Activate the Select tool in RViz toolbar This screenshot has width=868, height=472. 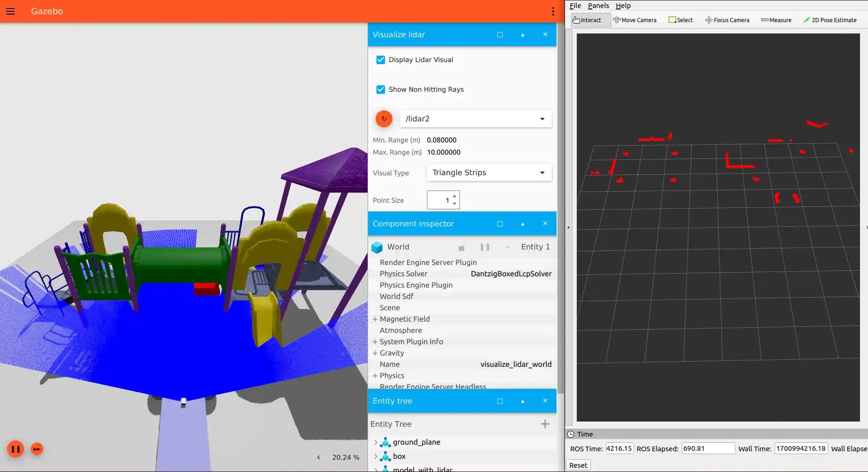[680, 20]
